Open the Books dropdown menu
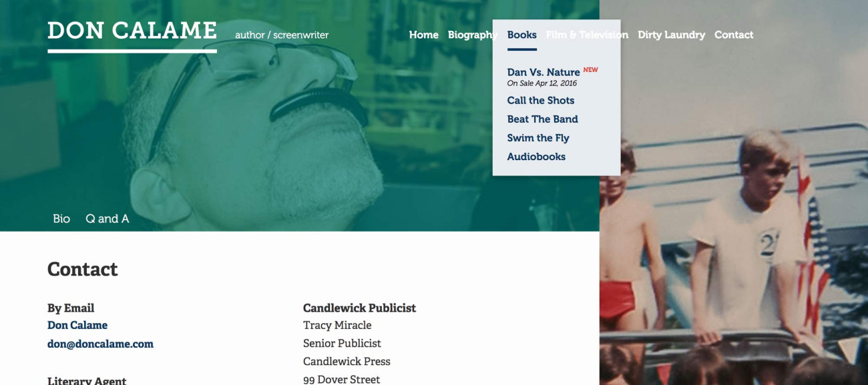 521,35
